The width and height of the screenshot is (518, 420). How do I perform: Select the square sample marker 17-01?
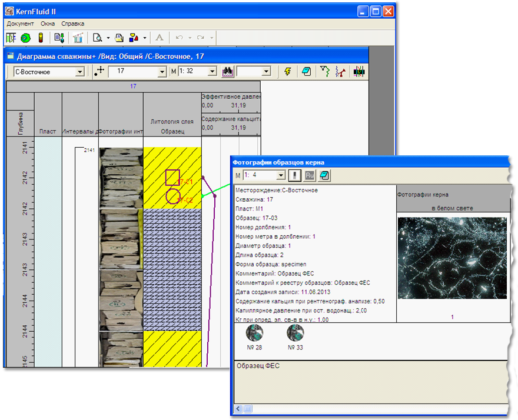pyautogui.click(x=172, y=177)
